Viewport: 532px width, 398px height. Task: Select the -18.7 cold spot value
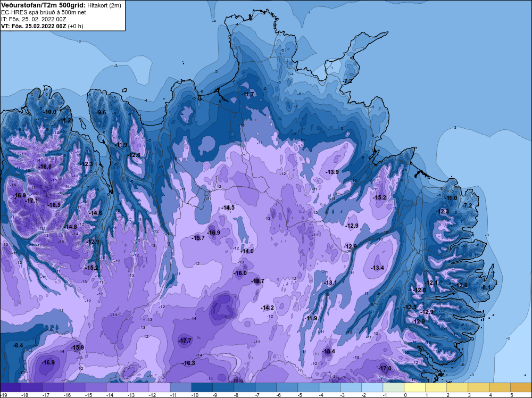[257, 281]
